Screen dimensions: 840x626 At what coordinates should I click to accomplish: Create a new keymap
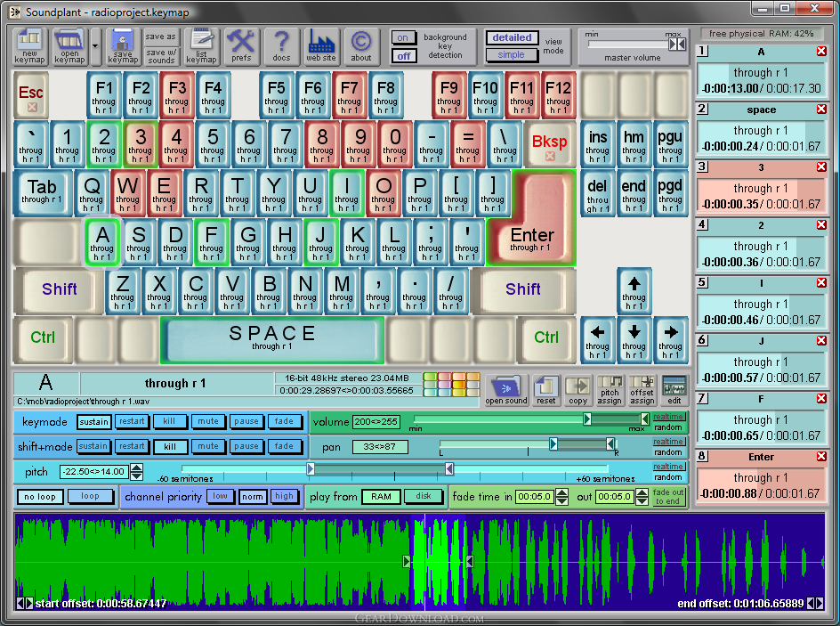(30, 46)
